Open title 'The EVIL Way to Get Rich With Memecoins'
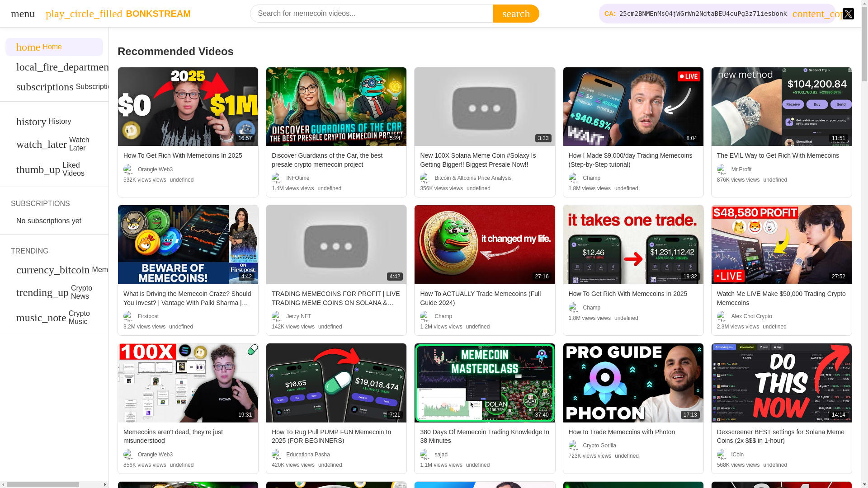 778,155
